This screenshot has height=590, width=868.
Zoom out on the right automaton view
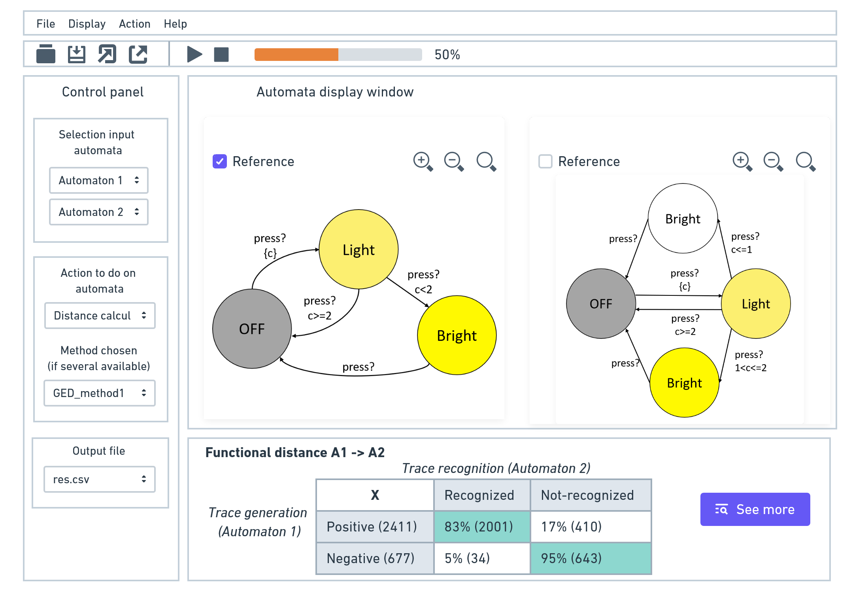point(773,161)
